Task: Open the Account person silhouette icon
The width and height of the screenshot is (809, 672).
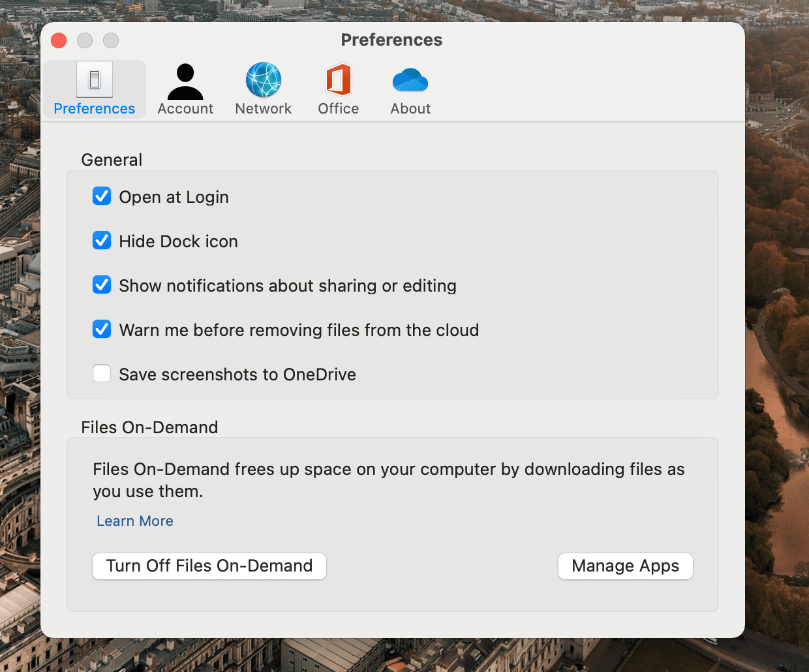Action: [185, 81]
